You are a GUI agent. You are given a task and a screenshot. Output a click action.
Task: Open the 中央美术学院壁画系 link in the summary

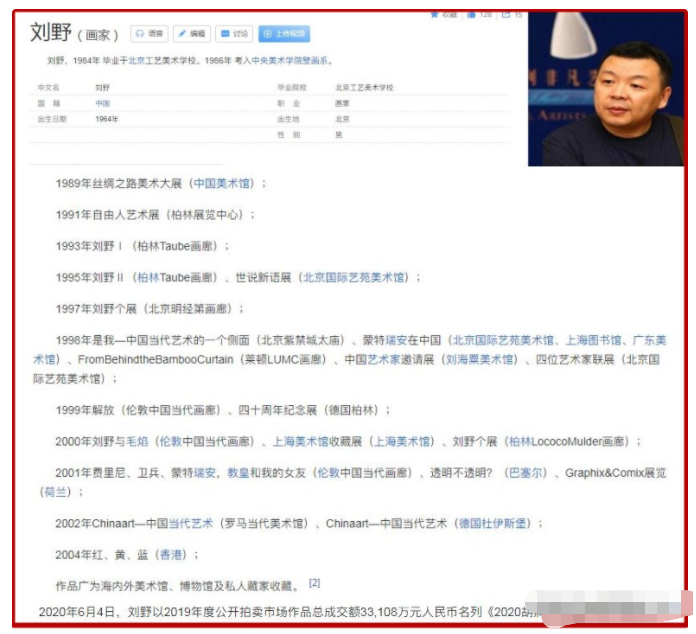click(x=290, y=61)
